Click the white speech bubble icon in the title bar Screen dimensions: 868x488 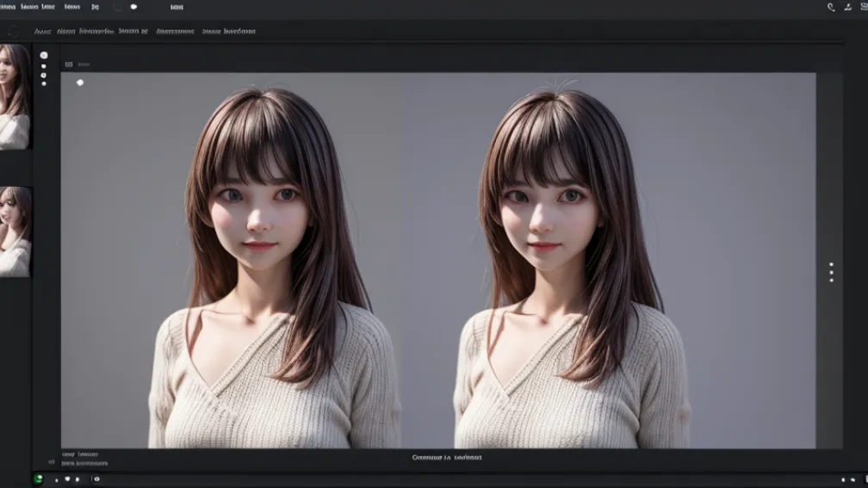coord(133,7)
